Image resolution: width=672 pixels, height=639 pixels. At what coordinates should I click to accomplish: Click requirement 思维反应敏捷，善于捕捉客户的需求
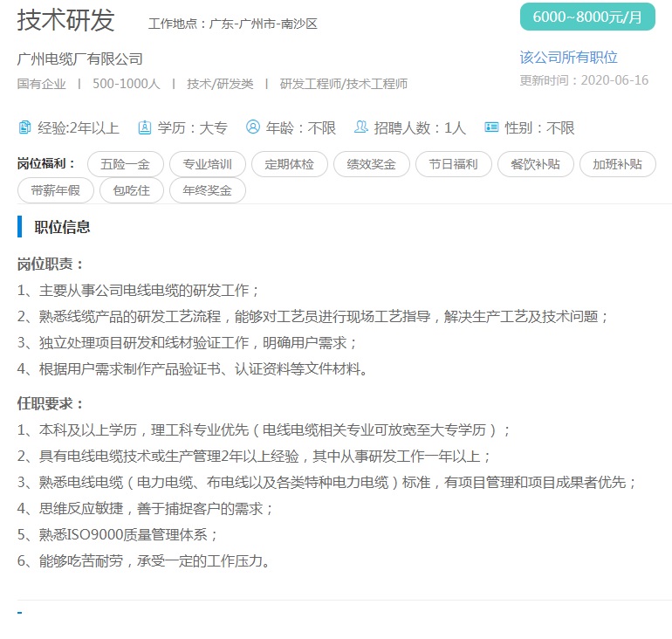[145, 508]
